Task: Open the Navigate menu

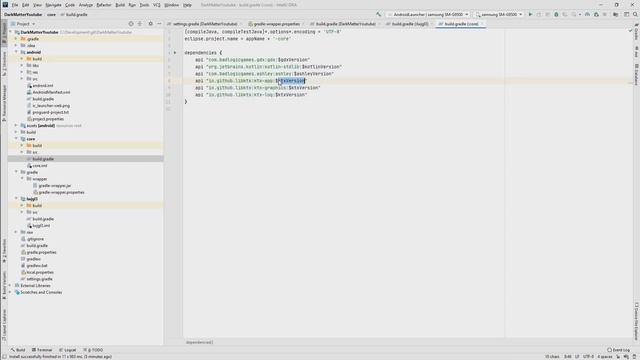Action: (53, 5)
